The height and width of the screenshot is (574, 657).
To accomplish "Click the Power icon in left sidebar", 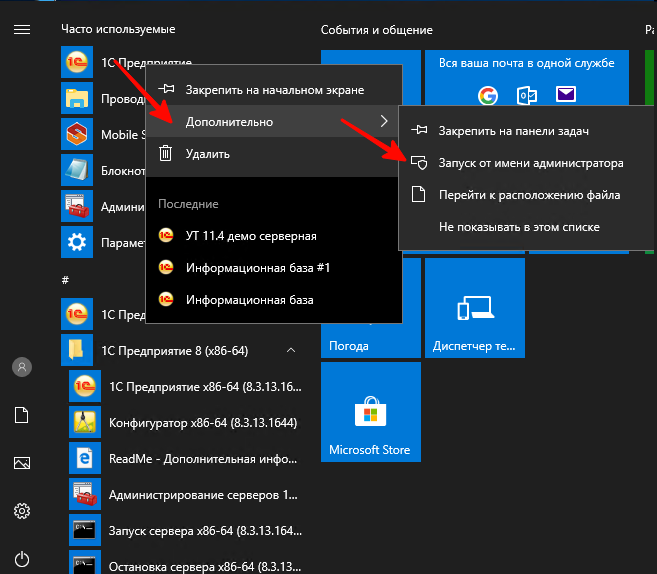I will click(22, 559).
